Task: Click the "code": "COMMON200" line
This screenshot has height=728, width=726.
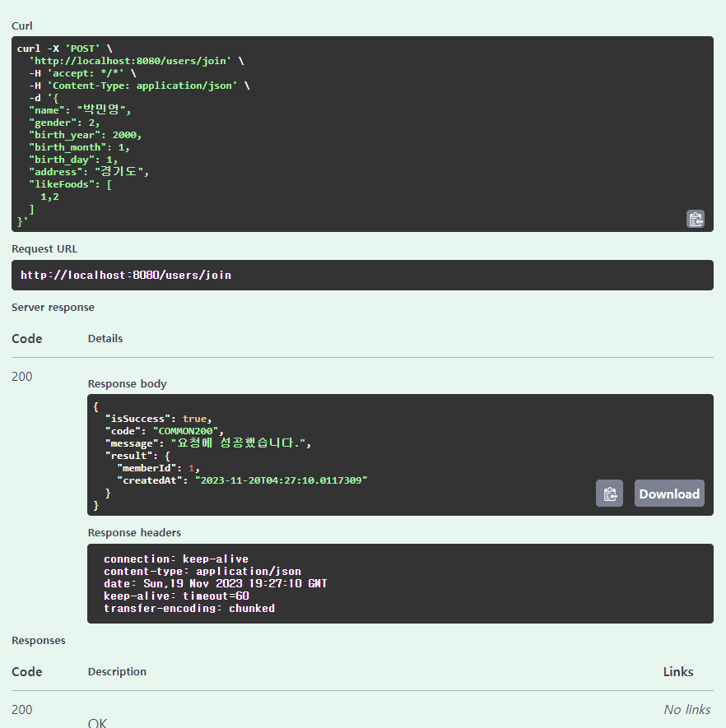Action: 165,431
